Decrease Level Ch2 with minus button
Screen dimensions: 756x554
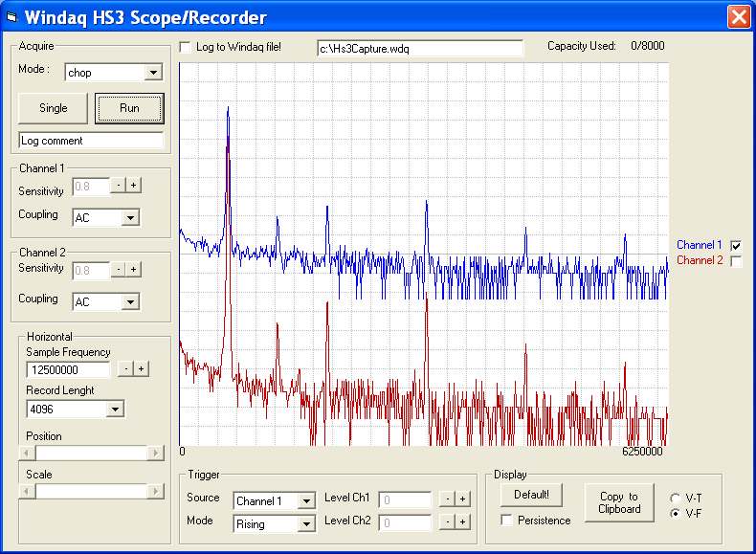(448, 521)
